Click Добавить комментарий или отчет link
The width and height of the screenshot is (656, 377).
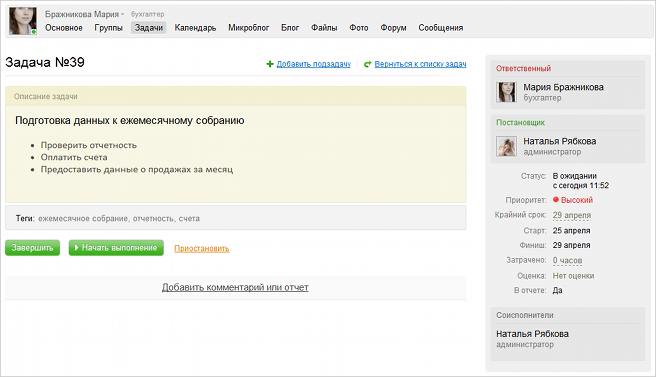click(x=235, y=287)
